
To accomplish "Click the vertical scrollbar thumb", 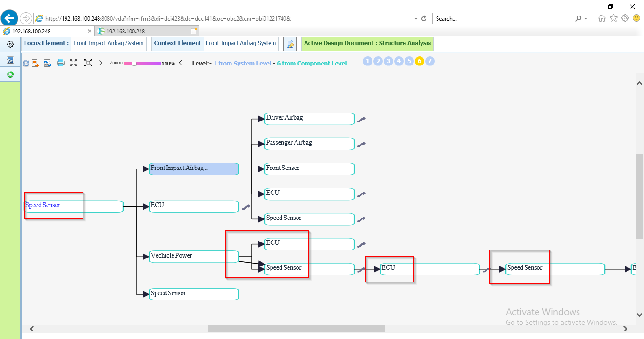I will coord(639,196).
